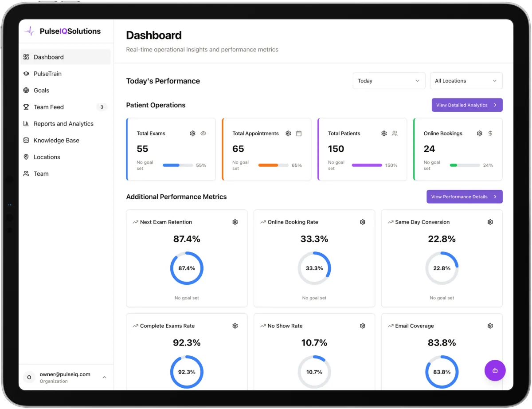
Task: Click the floating purple action button
Action: [495, 370]
